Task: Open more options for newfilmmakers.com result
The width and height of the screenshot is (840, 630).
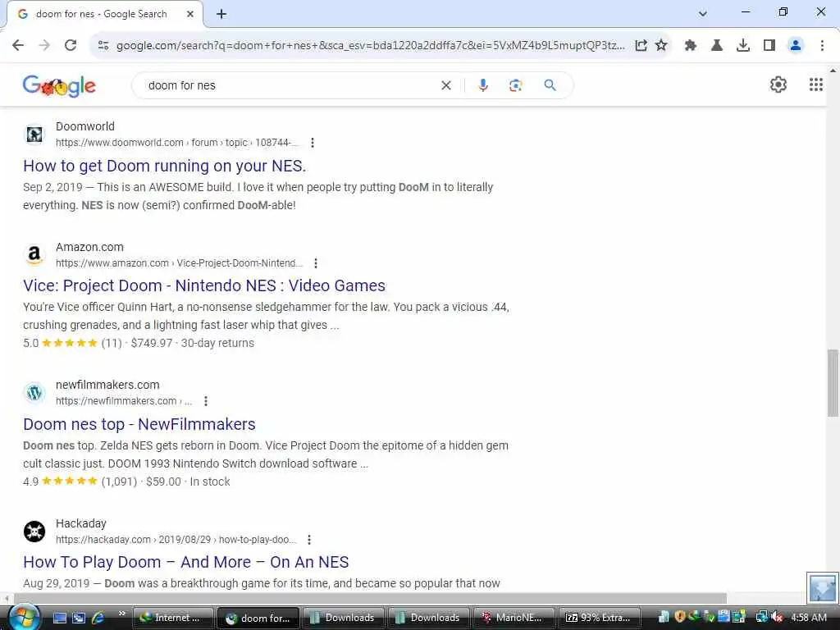Action: click(206, 400)
